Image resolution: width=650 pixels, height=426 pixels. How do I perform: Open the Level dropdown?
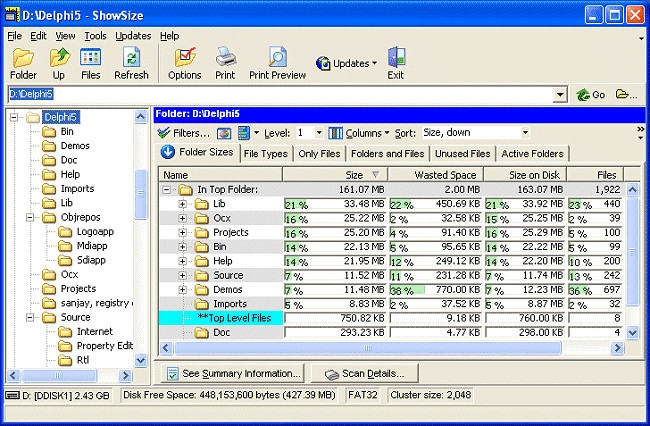coord(318,133)
